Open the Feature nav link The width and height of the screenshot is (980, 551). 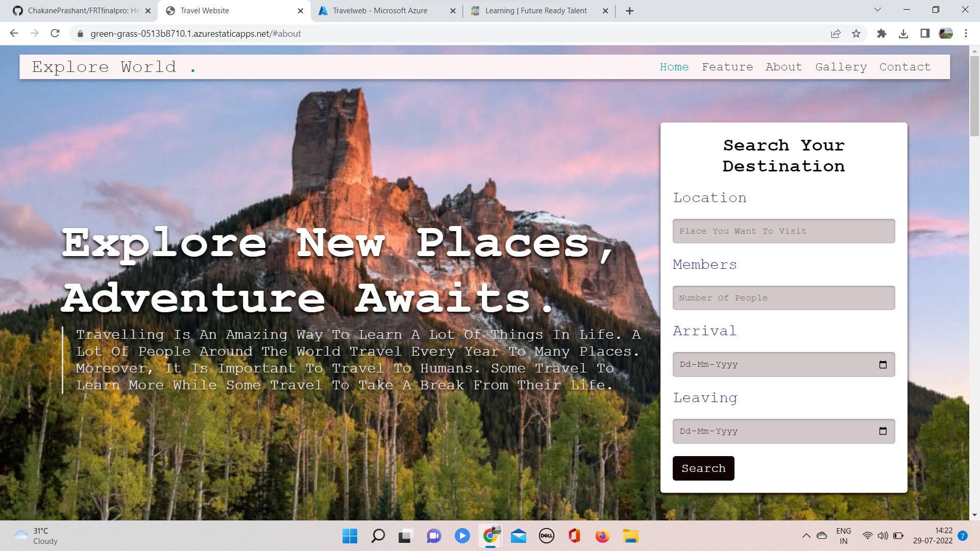[727, 67]
